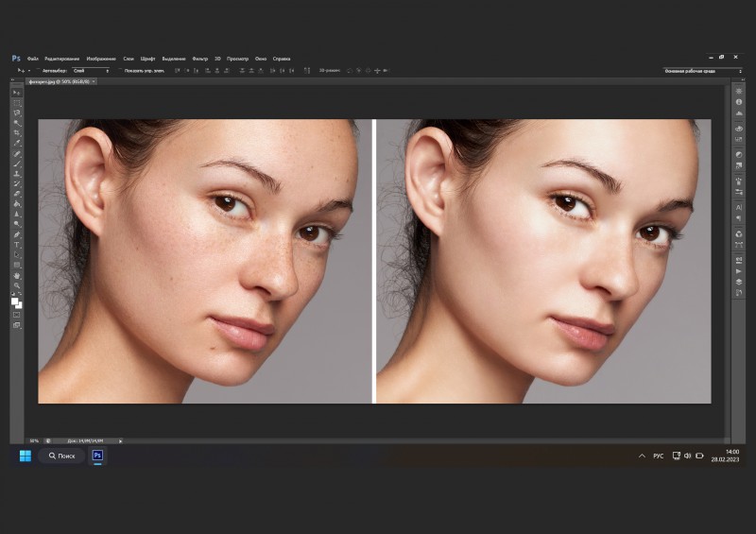
Task: Open the Фильтр menu
Action: (x=200, y=59)
